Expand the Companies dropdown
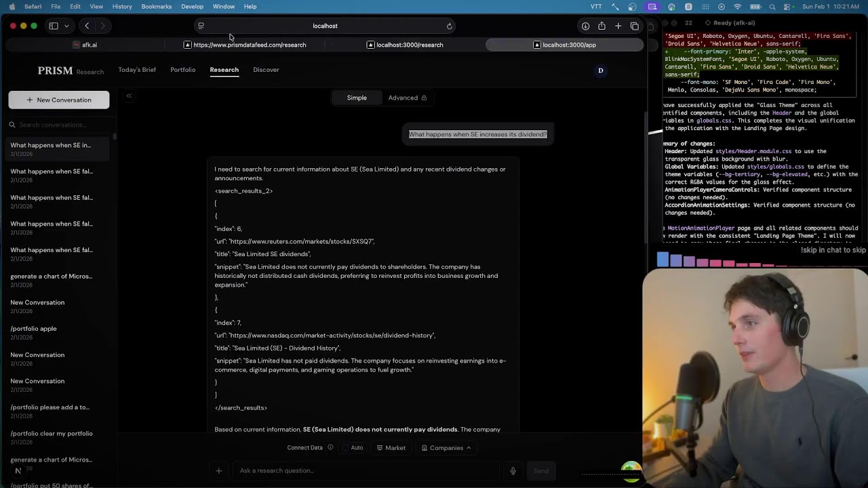Viewport: 868px width, 488px height. 446,448
